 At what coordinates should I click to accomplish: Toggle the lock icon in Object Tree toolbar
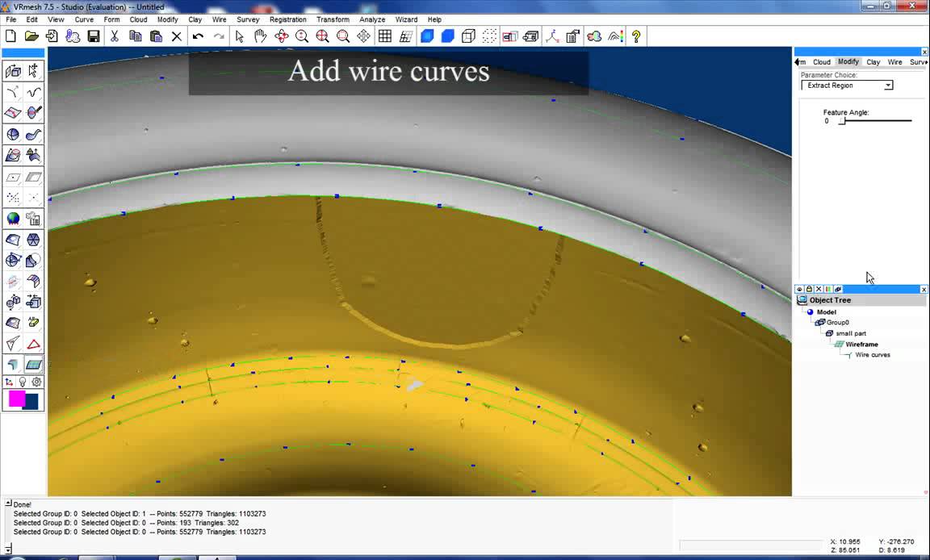click(809, 289)
